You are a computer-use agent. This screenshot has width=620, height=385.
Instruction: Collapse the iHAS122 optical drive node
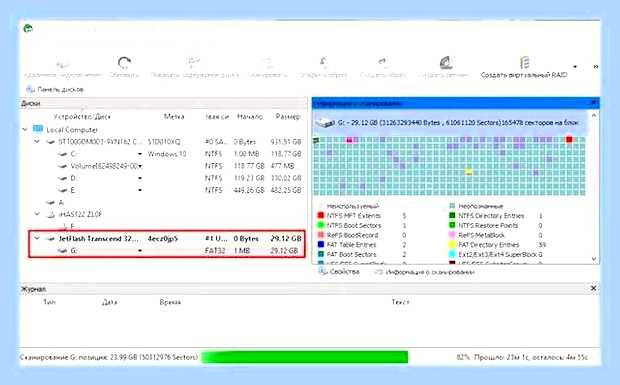click(37, 214)
